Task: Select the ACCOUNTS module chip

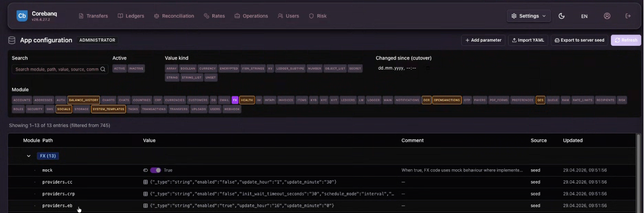Action: [x=22, y=100]
